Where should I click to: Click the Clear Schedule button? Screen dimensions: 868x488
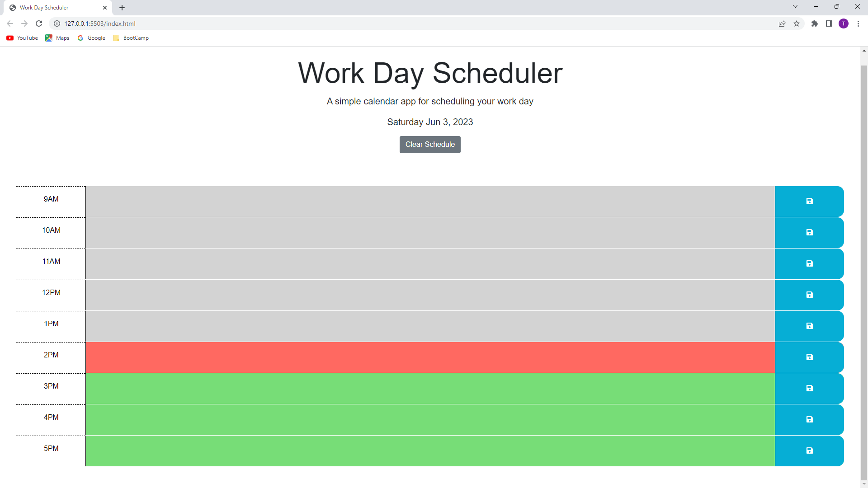pos(429,144)
